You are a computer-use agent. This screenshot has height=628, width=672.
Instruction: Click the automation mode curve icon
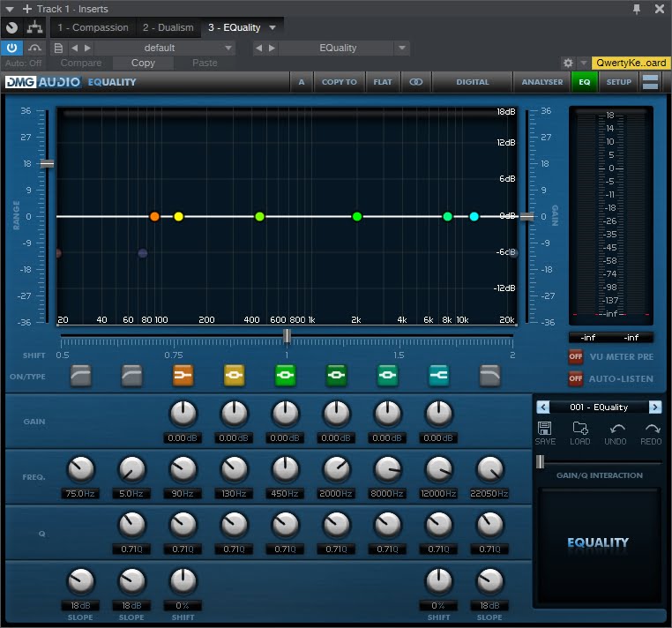(34, 48)
